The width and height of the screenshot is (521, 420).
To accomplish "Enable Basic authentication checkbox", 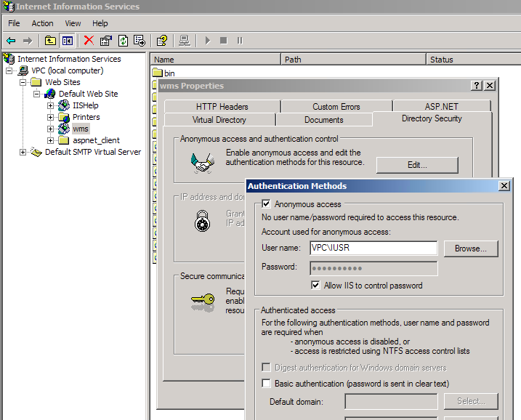I will click(267, 384).
